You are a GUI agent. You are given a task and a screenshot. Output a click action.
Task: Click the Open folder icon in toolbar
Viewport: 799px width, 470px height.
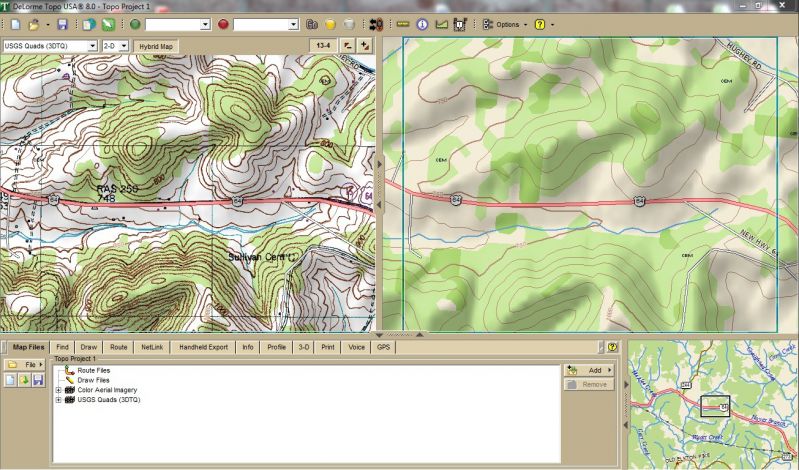click(34, 24)
